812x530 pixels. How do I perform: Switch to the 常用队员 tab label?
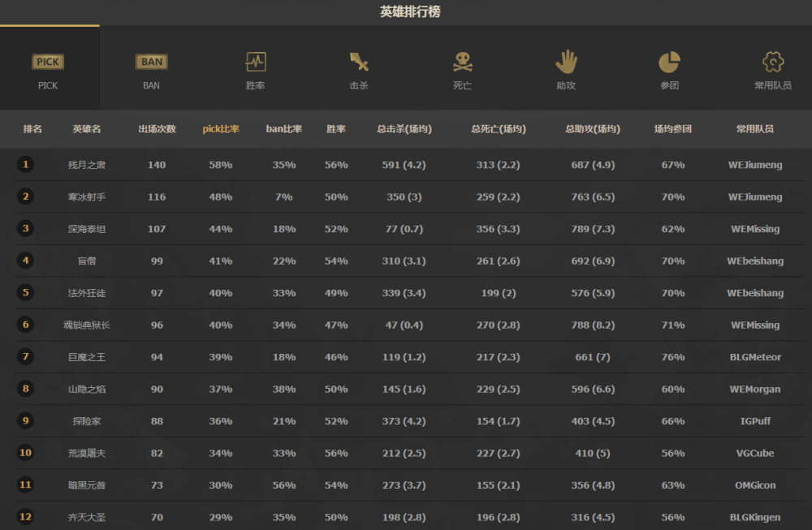[773, 85]
